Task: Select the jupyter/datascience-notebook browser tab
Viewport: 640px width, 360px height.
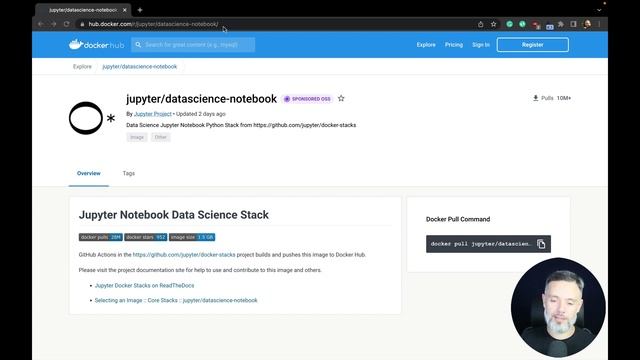Action: (83, 10)
